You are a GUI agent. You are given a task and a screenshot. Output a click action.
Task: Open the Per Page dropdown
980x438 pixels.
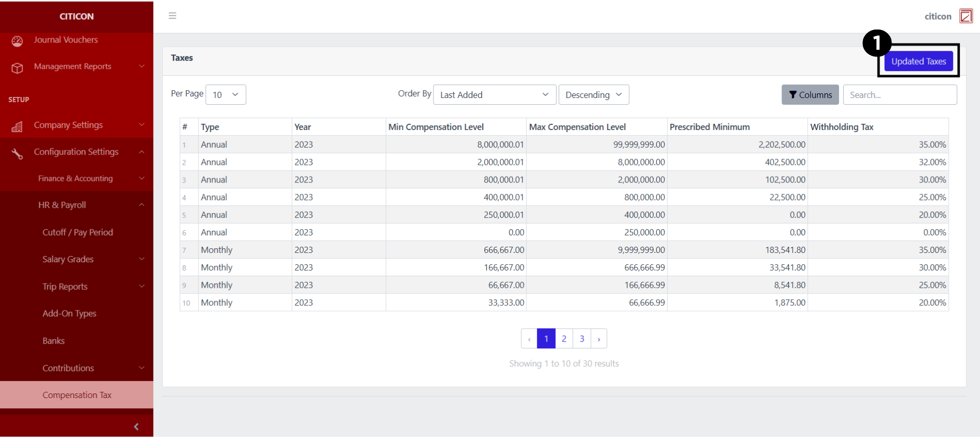coord(225,95)
